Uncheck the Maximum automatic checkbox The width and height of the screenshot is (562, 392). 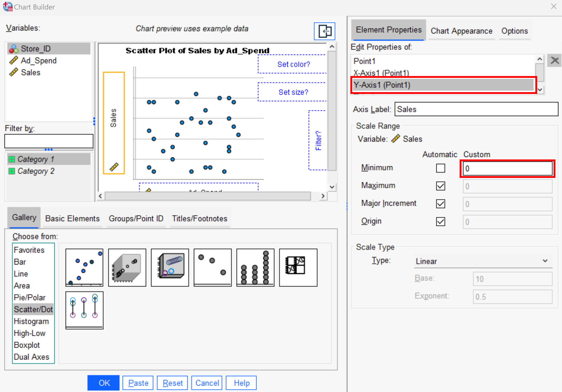point(440,186)
